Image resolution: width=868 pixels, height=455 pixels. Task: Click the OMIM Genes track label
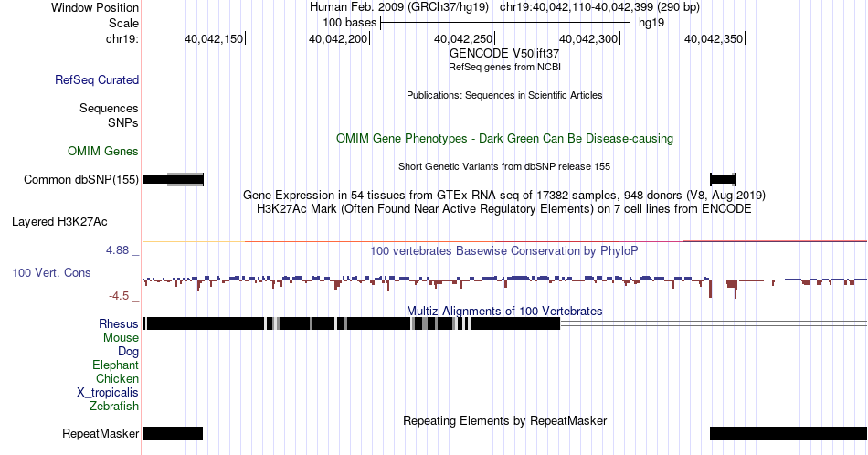(x=103, y=151)
